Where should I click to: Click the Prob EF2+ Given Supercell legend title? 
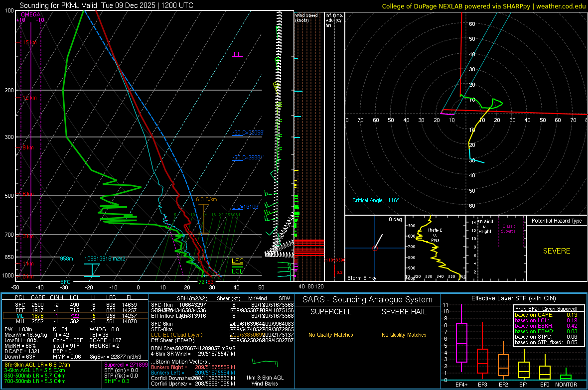(546, 309)
